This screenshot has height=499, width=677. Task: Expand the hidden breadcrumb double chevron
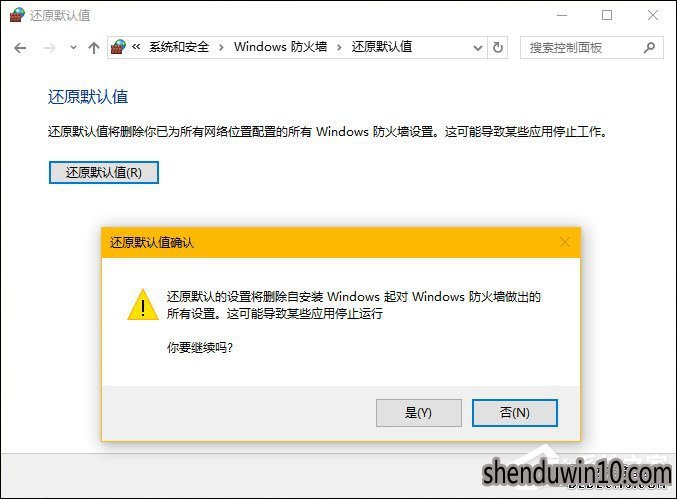click(136, 47)
